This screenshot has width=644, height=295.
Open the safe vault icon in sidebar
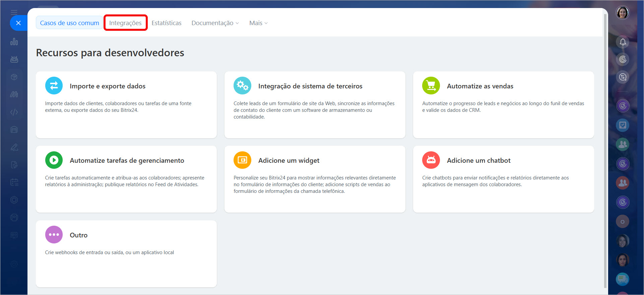pos(14,217)
